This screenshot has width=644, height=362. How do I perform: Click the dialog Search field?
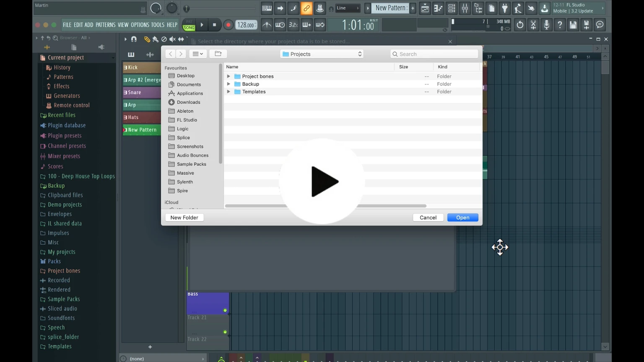434,54
